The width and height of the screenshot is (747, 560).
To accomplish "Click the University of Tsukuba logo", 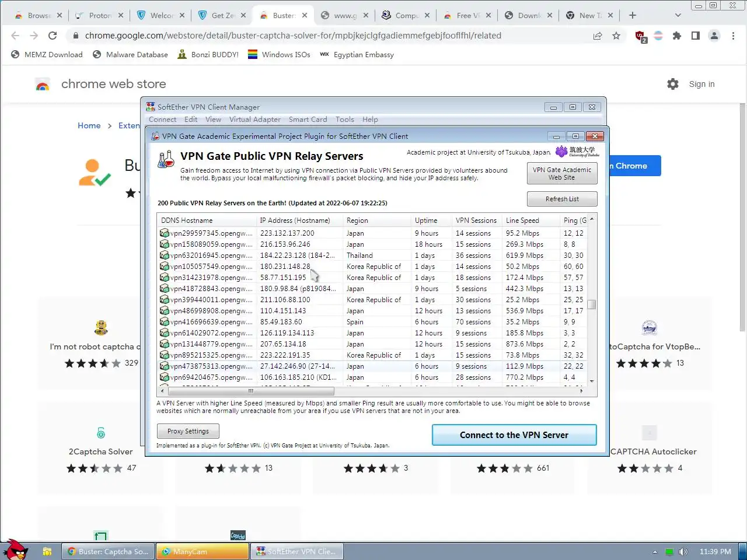I will coord(577,152).
